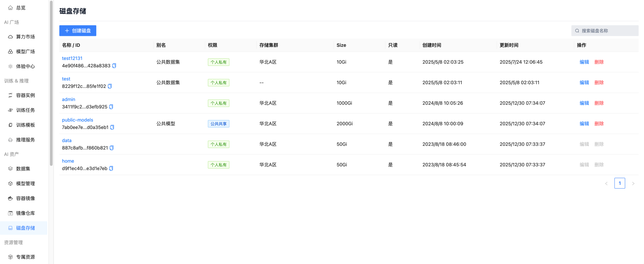The width and height of the screenshot is (644, 264).
Task: Click the home icon beside 总览
Action: click(x=10, y=8)
